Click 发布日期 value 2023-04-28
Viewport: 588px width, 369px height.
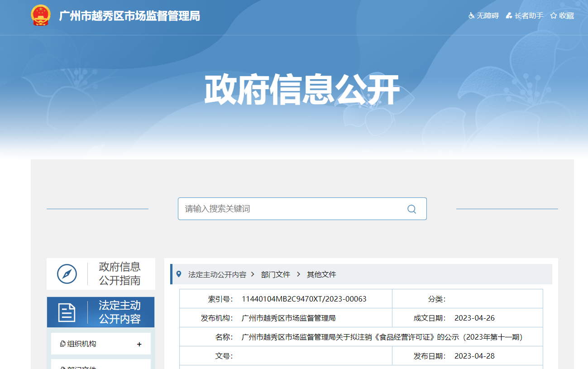point(474,356)
